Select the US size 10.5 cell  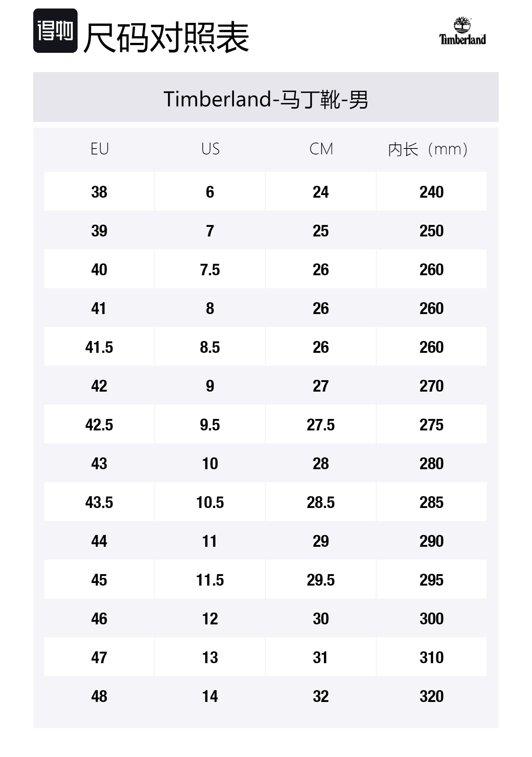click(x=210, y=502)
